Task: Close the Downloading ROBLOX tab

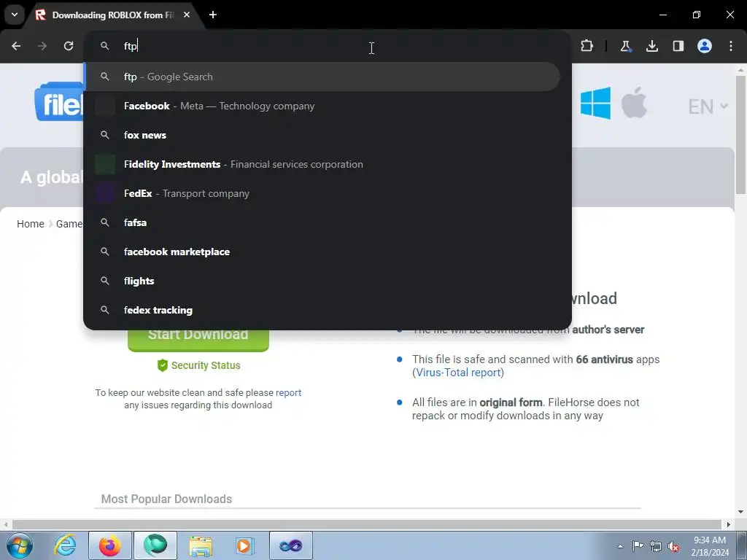Action: pyautogui.click(x=187, y=15)
